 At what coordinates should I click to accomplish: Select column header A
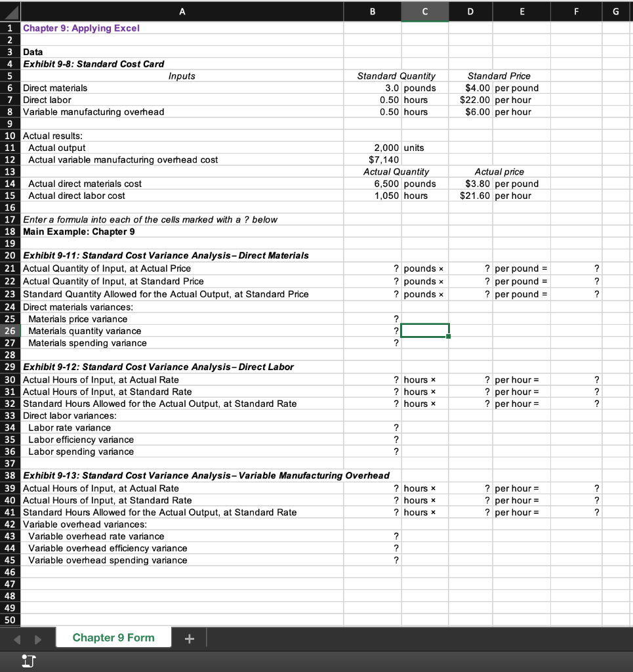pyautogui.click(x=182, y=11)
